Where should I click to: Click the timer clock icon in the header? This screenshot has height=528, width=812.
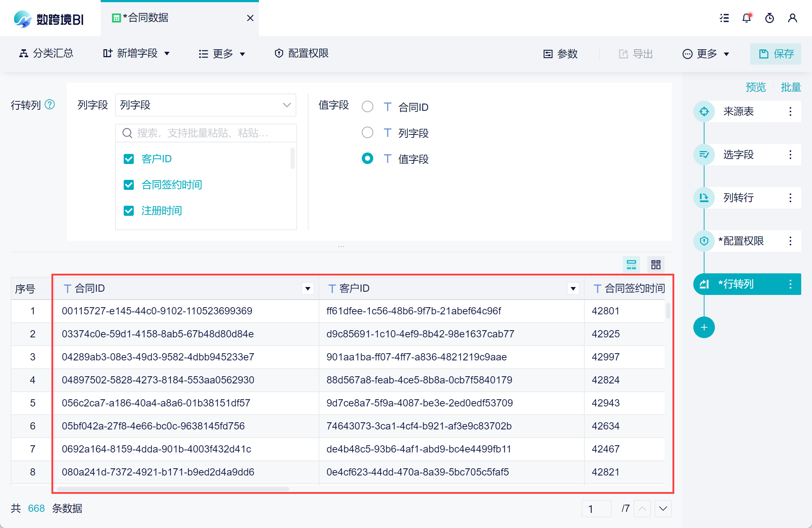click(770, 18)
